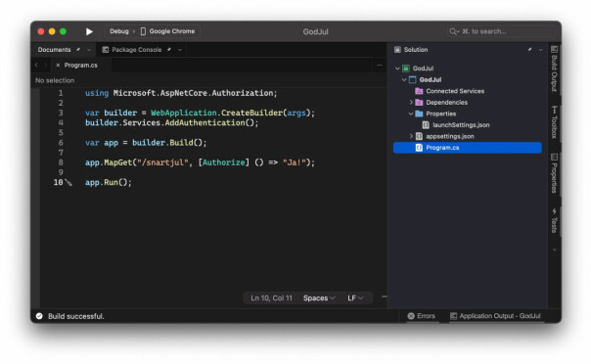Click the quick fix icon on line 10

68,183
